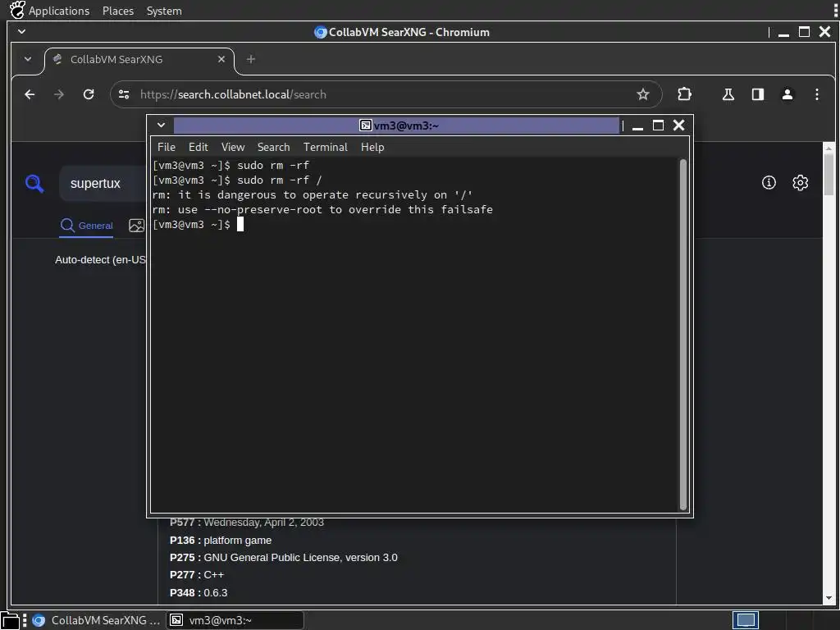This screenshot has height=630, width=840.
Task: Open the terminal Search menu
Action: point(273,147)
